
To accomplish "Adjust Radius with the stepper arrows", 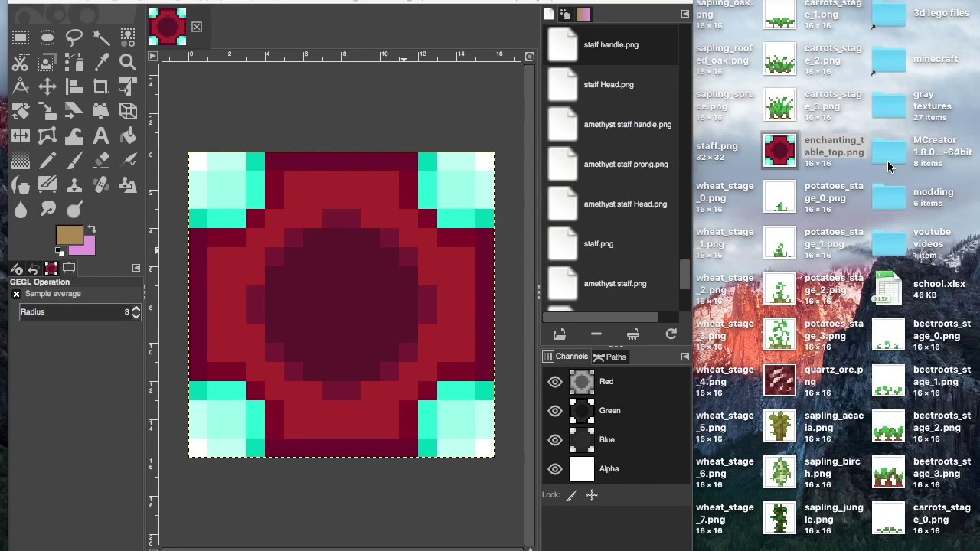I will (x=136, y=312).
